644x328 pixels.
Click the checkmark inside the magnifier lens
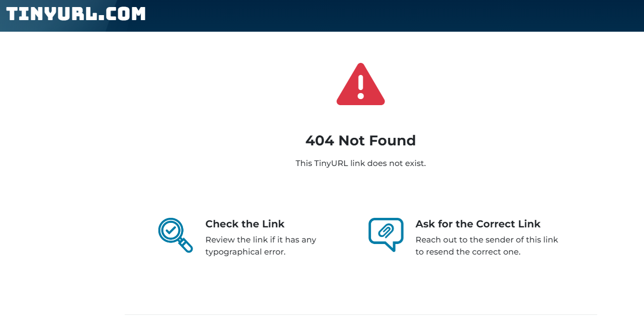click(x=171, y=230)
